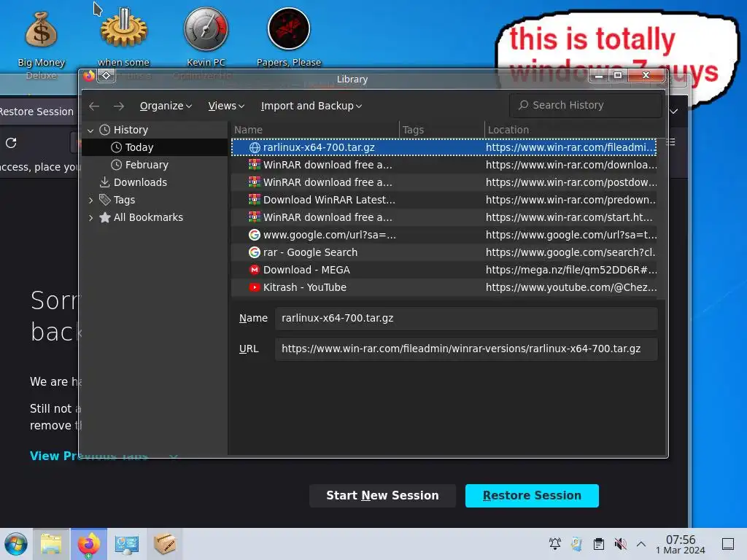Click Firefox taskbar icon
This screenshot has height=560, width=747.
click(x=88, y=544)
